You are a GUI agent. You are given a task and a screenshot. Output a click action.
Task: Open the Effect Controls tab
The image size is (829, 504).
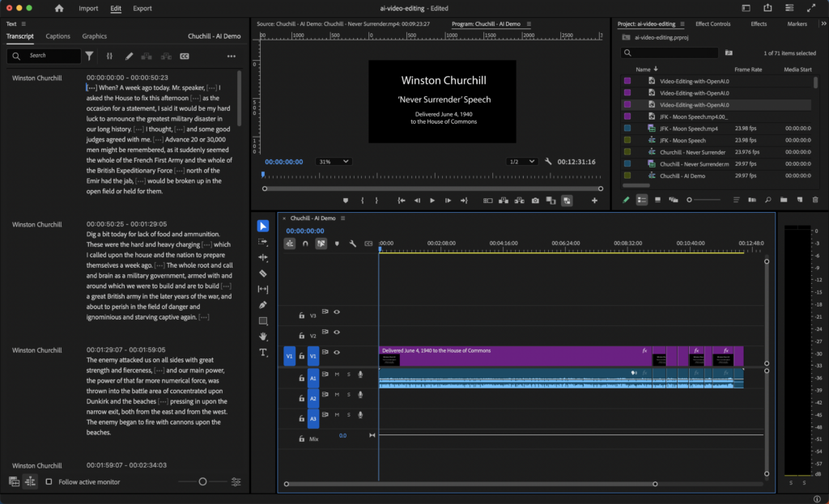712,23
